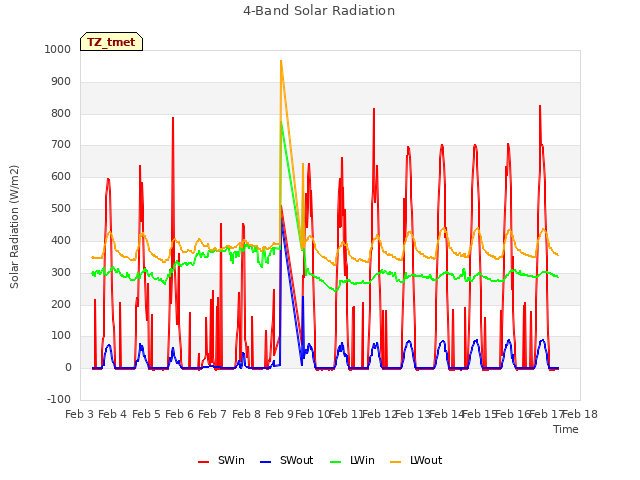Click the chart title 4-Band Solar Radiation
The height and width of the screenshot is (480, 640).
click(x=319, y=11)
